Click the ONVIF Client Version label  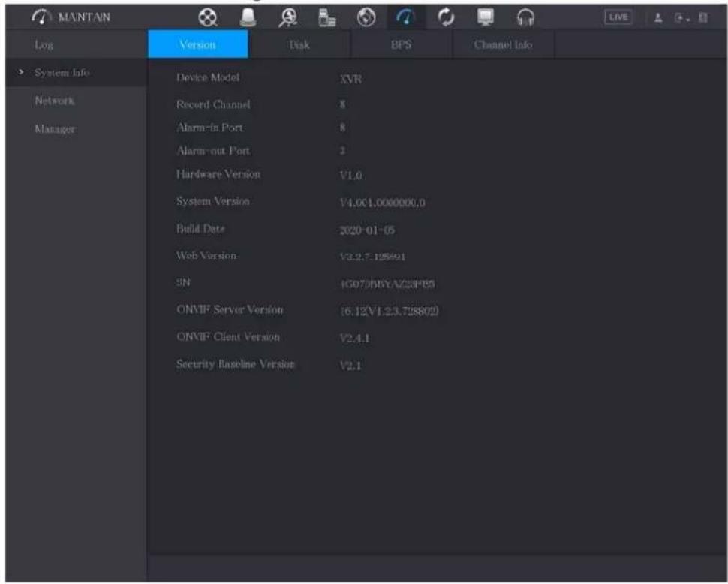tap(228, 337)
